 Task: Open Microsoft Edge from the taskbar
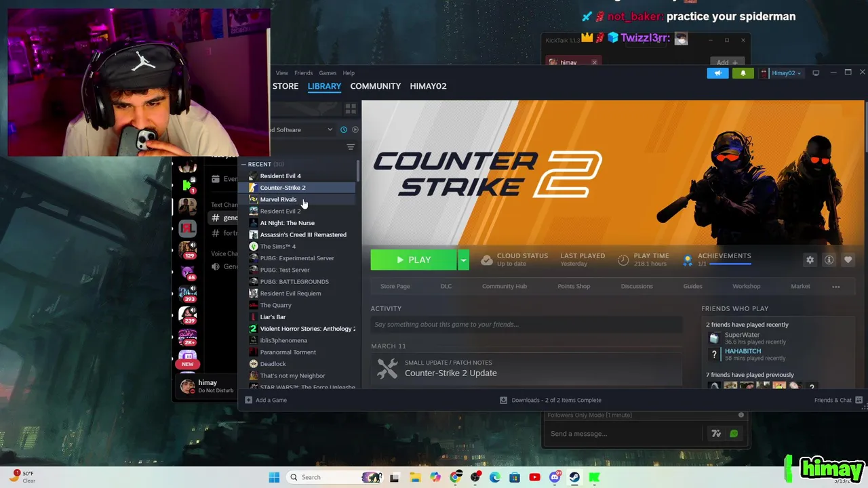pyautogui.click(x=495, y=477)
